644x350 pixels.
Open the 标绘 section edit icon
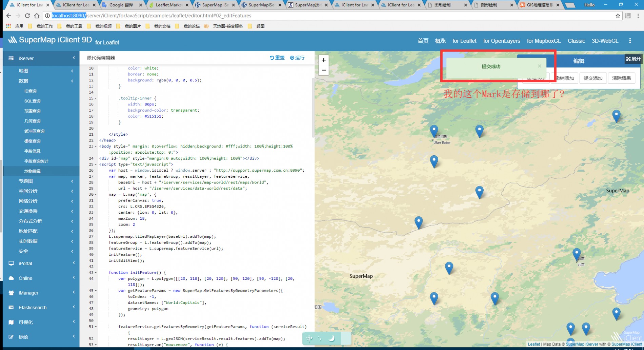tap(11, 337)
